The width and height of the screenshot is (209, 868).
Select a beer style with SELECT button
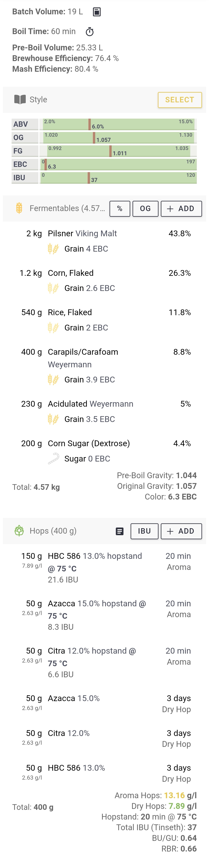tap(180, 100)
